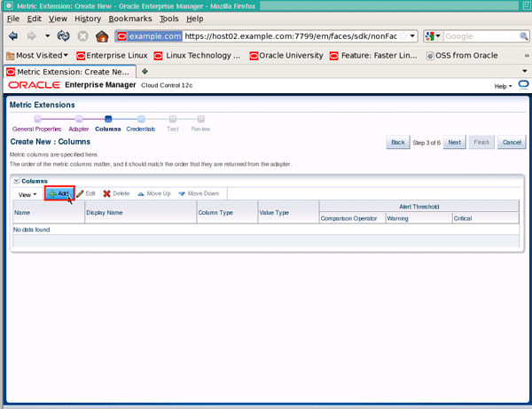Viewport: 532px width, 409px height.
Task: Reload the page with the refresh icon
Action: point(64,35)
